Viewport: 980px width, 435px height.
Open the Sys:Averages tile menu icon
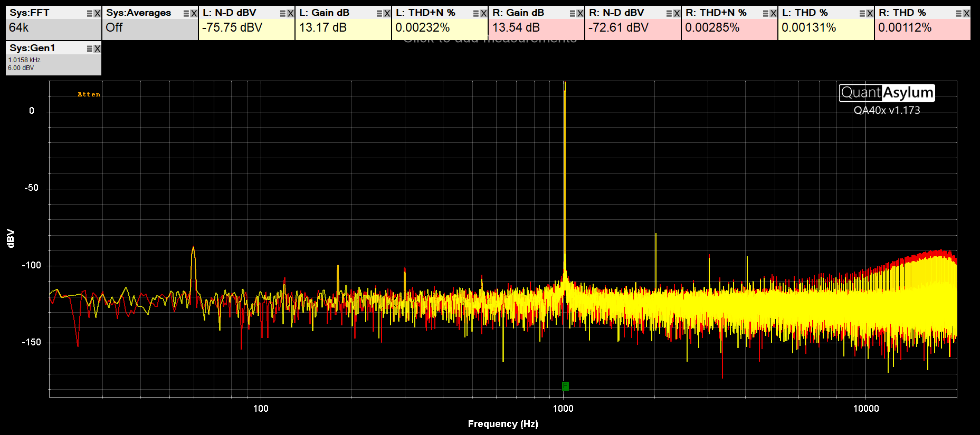186,14
